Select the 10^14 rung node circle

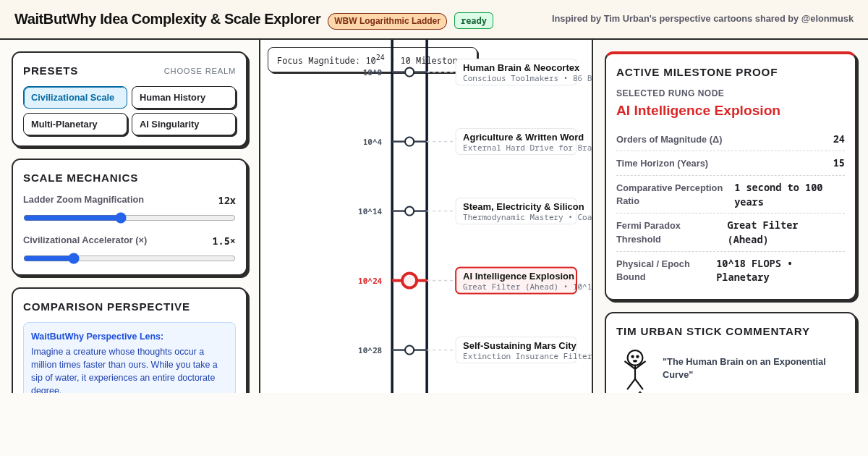pyautogui.click(x=409, y=211)
